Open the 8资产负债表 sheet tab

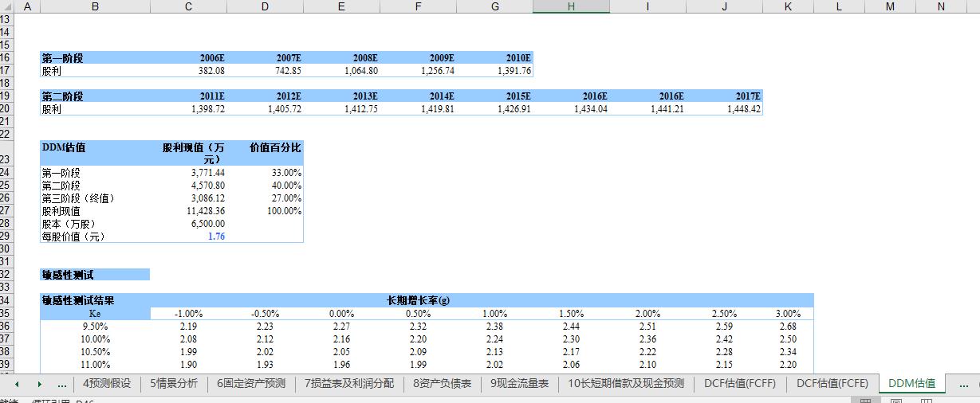[x=441, y=383]
